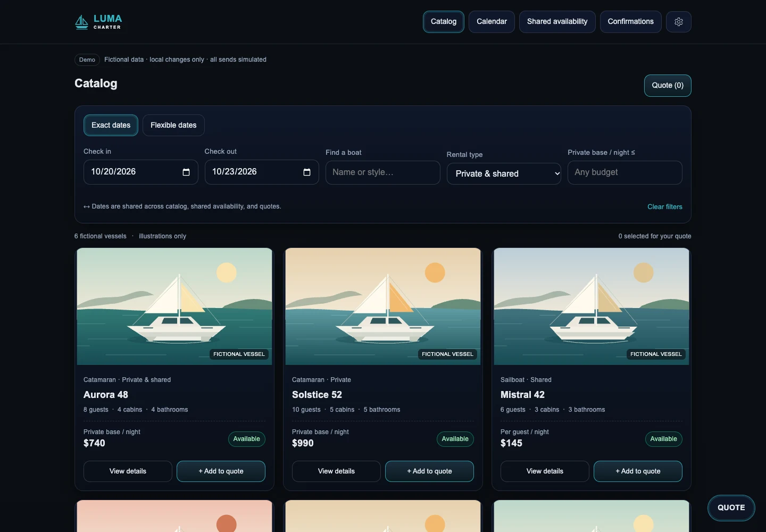Click the Solstice 52 boat illustration

(x=383, y=306)
